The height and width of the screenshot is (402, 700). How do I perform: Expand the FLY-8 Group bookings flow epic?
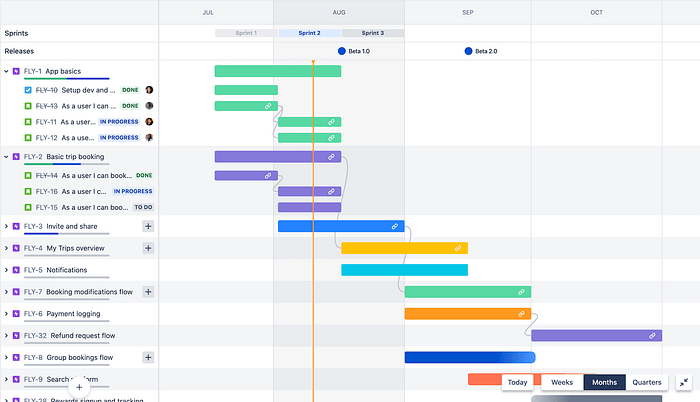coord(6,358)
